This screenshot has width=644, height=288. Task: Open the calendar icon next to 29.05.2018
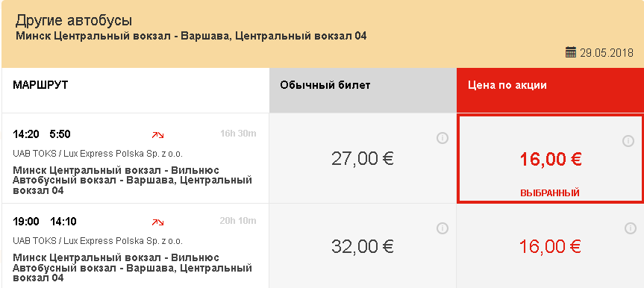570,52
